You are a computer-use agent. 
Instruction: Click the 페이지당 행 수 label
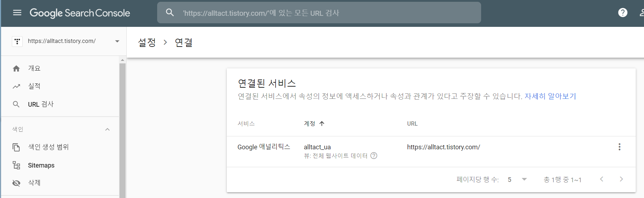tap(478, 179)
